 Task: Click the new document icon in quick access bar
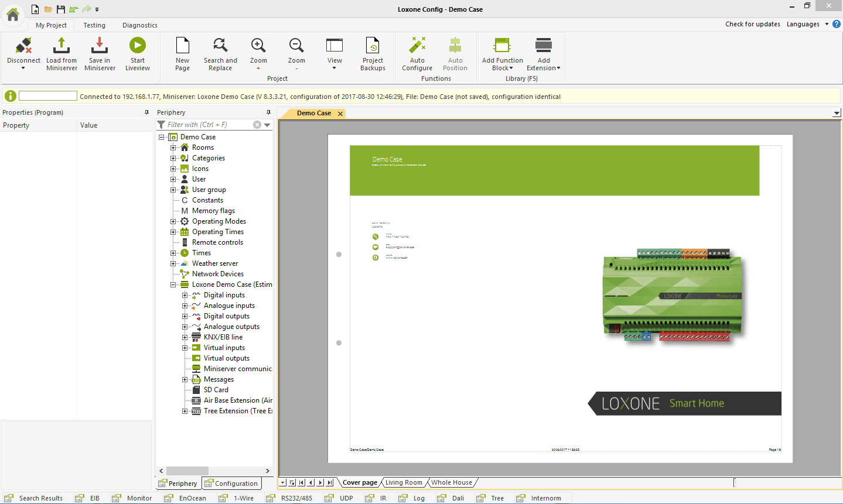[x=35, y=9]
